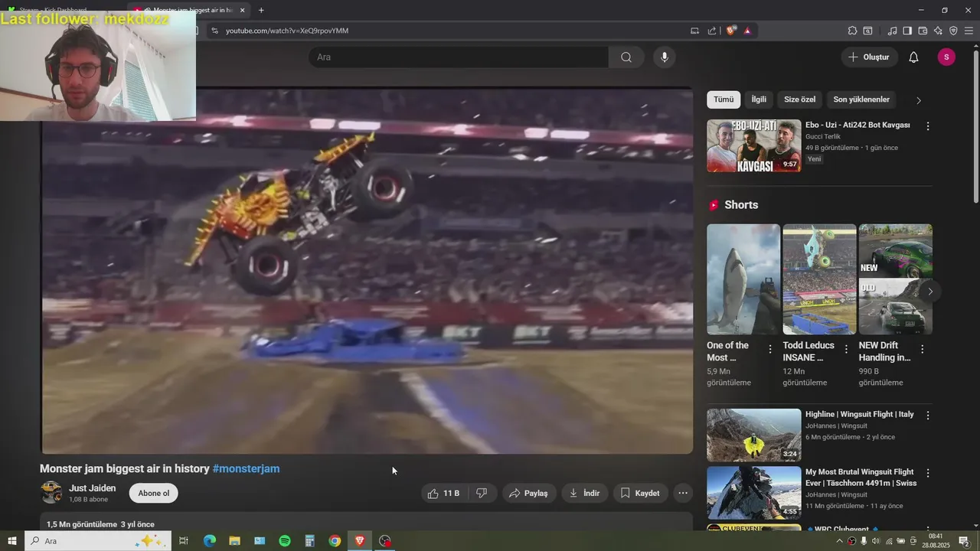The image size is (980, 551).
Task: Toggle the browser sidebar panel icon
Action: [x=907, y=31]
